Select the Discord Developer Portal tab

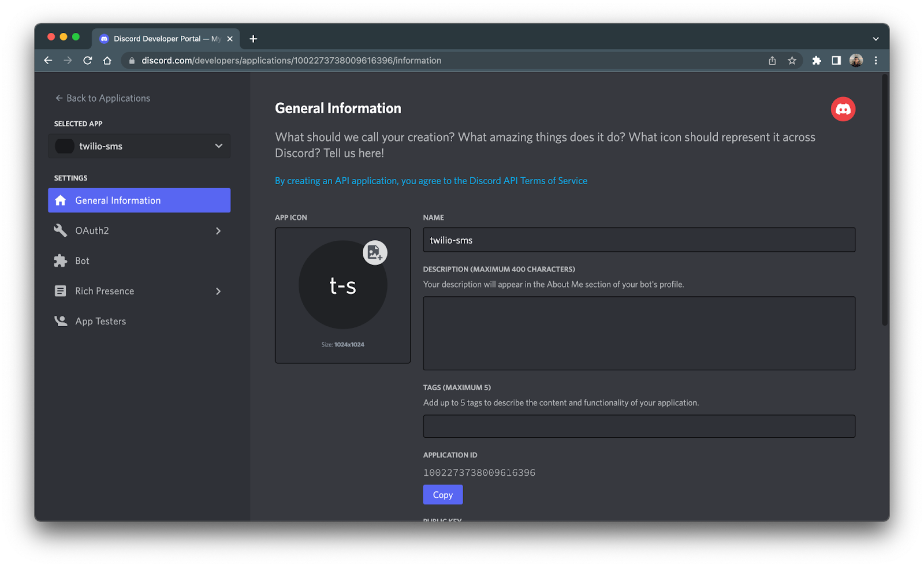[x=166, y=39]
